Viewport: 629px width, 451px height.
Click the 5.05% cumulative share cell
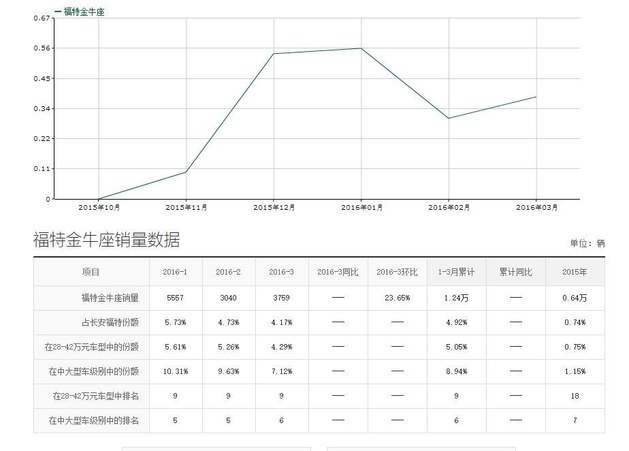[456, 347]
